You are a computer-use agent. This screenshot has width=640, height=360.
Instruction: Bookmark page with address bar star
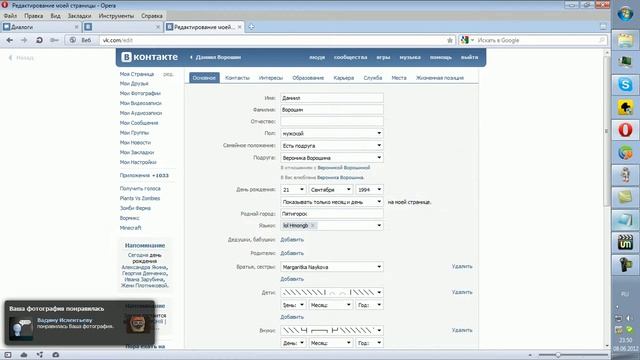click(x=450, y=40)
